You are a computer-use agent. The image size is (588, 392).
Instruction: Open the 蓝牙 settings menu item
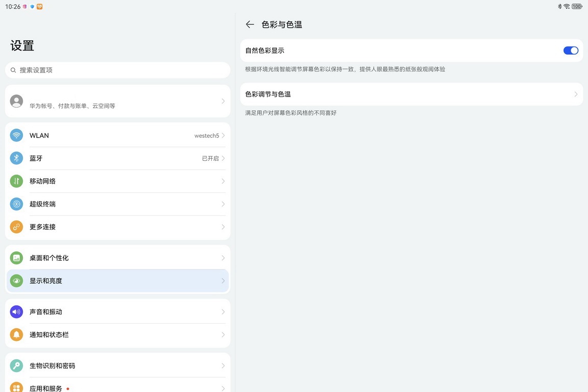point(118,158)
